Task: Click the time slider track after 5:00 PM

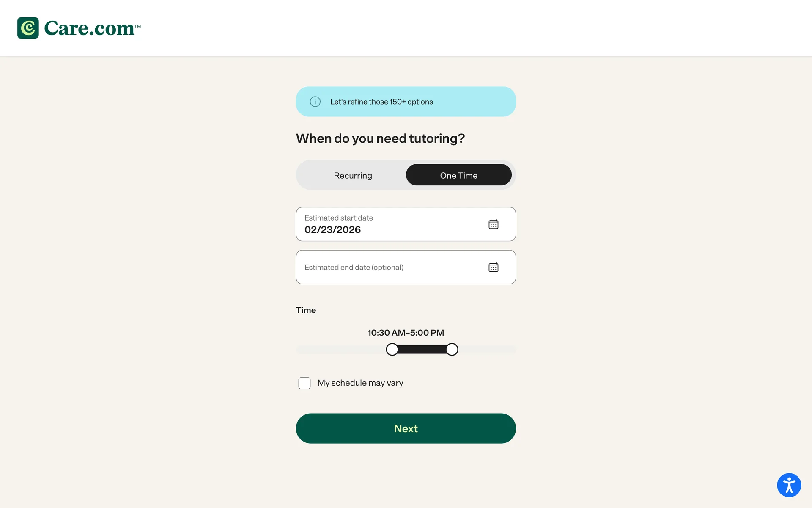Action: click(x=487, y=349)
